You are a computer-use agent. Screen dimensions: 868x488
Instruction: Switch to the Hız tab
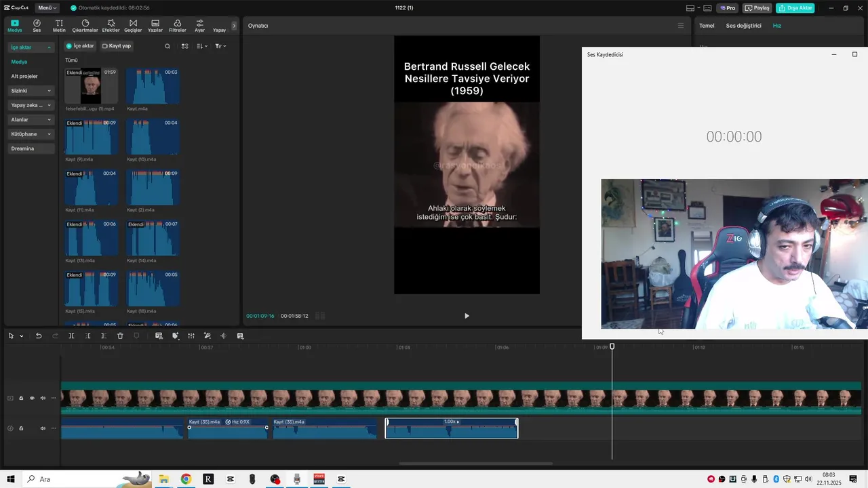point(777,26)
